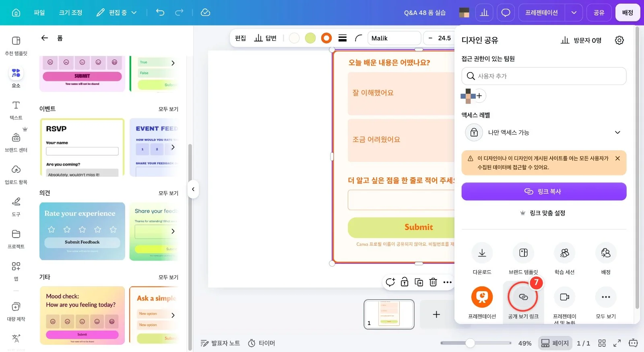This screenshot has height=352, width=644.
Task: Open 파일 menu
Action: [39, 12]
